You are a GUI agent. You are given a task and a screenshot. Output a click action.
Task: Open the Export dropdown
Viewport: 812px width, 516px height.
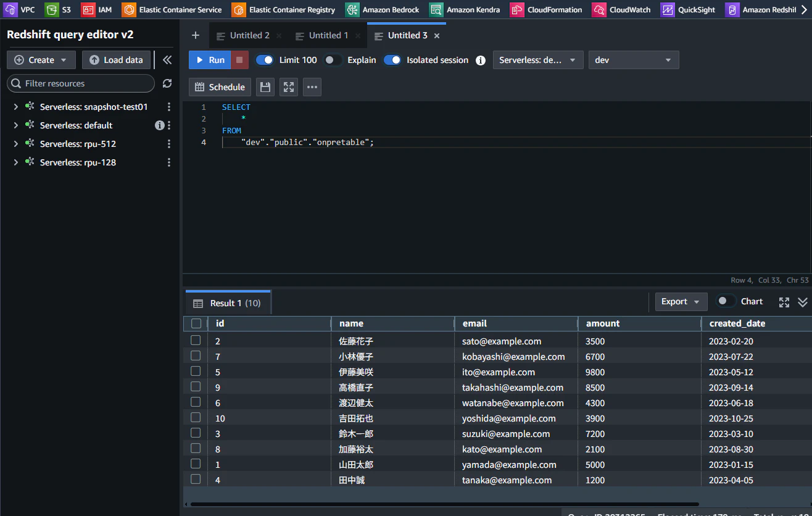coord(681,302)
